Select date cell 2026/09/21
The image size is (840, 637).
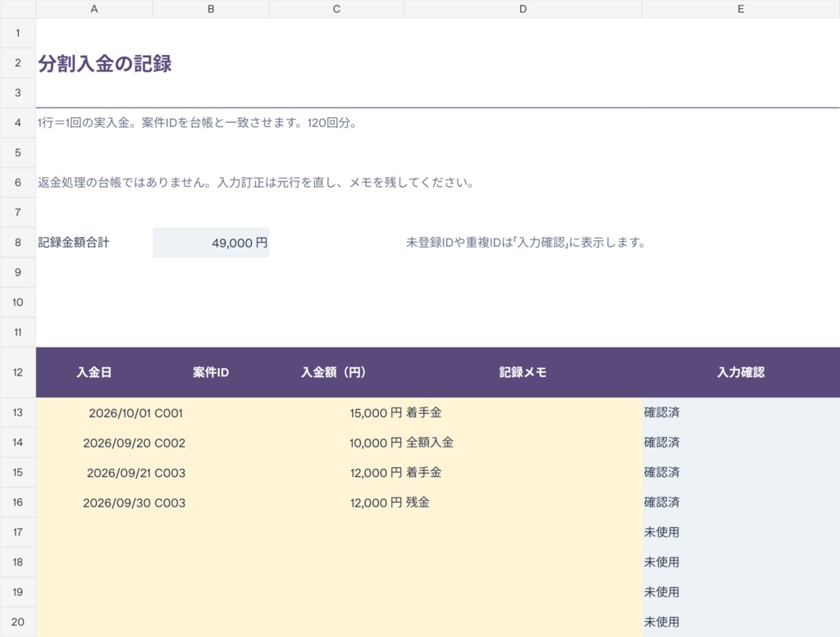click(x=94, y=473)
